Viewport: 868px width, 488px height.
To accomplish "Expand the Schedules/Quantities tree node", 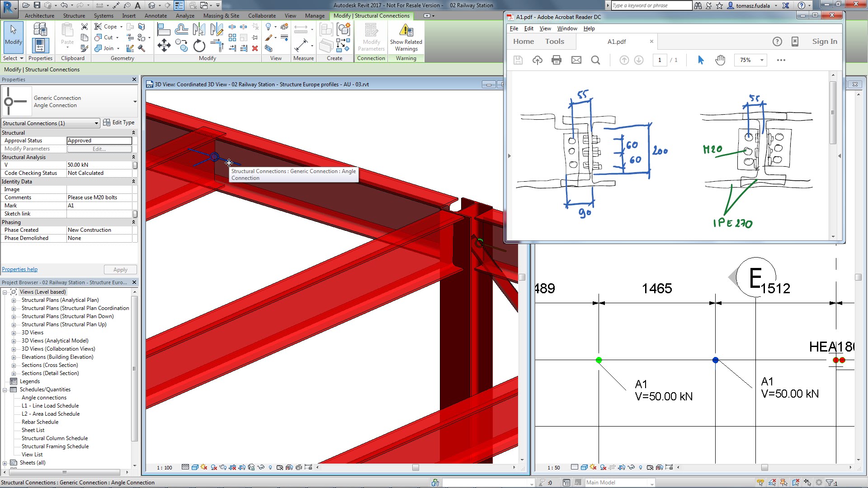I will [5, 389].
